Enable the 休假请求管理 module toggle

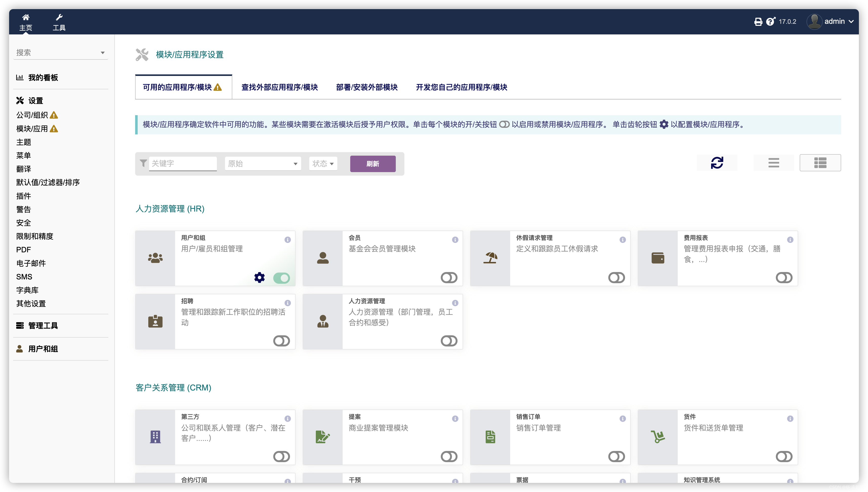pyautogui.click(x=616, y=278)
